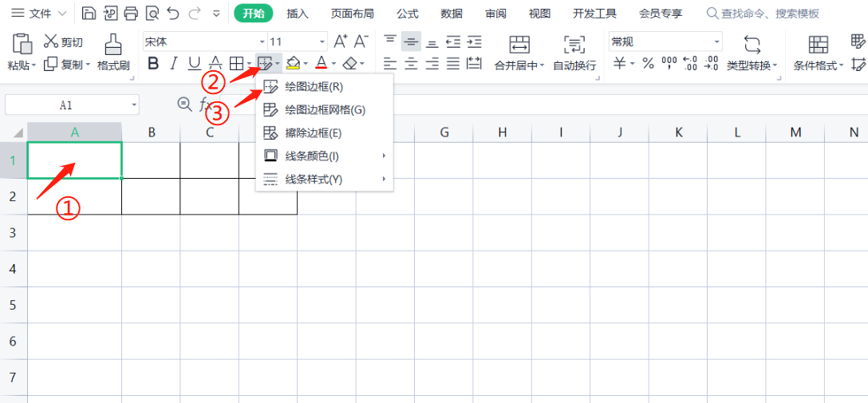
Task: Open the font size 11 dropdown
Action: point(322,42)
